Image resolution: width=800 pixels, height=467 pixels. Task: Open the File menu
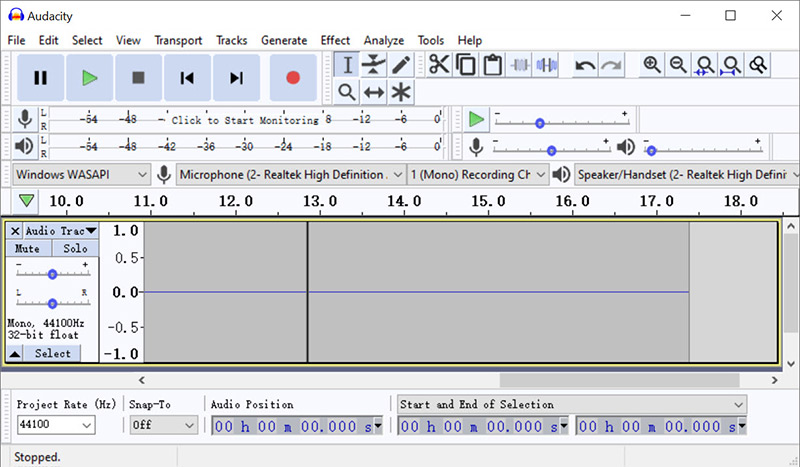click(x=16, y=40)
